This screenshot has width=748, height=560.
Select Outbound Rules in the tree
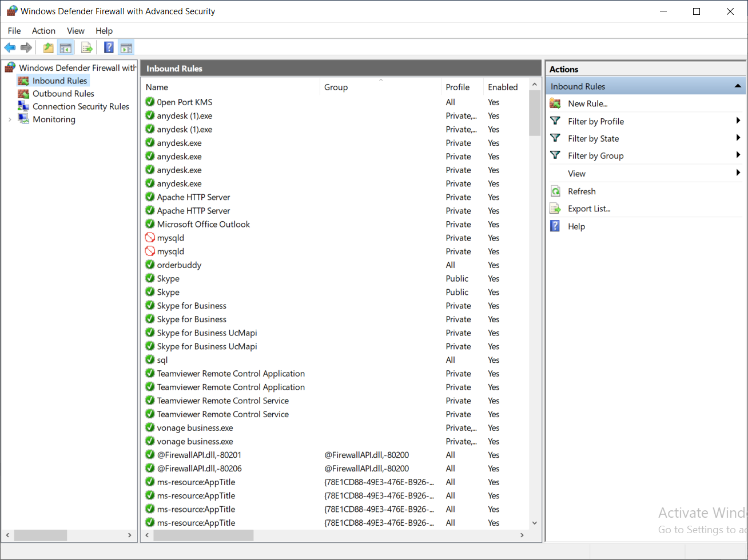pyautogui.click(x=63, y=94)
